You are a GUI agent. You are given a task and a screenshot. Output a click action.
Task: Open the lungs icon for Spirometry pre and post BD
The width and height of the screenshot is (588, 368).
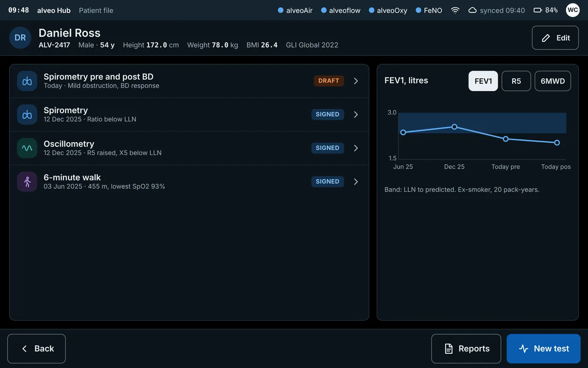27,81
